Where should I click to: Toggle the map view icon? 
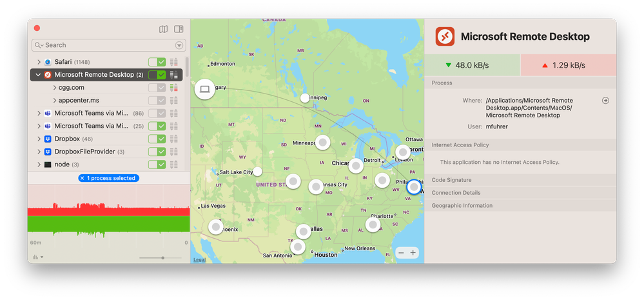[x=163, y=29]
